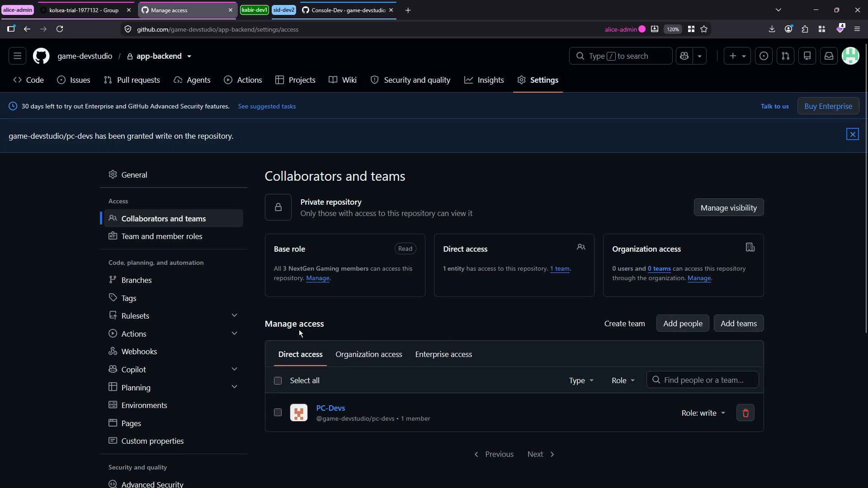This screenshot has height=488, width=868.
Task: Delete PC-Devs team access with trash icon
Action: pos(745,413)
